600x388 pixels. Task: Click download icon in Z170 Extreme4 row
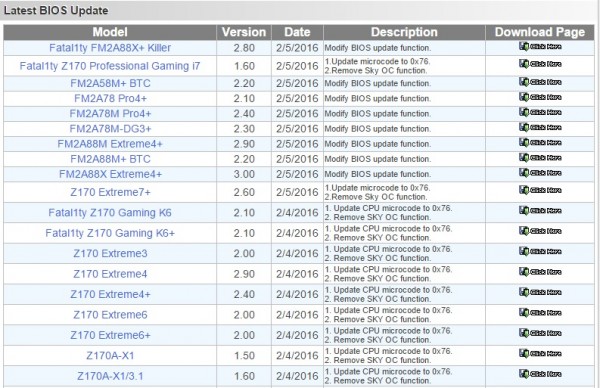click(540, 272)
